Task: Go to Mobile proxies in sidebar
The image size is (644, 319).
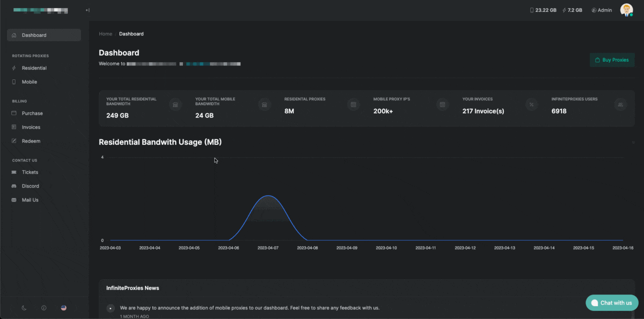Action: point(29,82)
